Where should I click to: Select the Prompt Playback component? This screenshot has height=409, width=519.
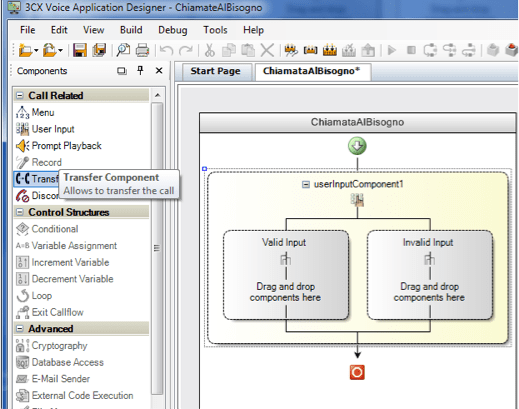[59, 146]
